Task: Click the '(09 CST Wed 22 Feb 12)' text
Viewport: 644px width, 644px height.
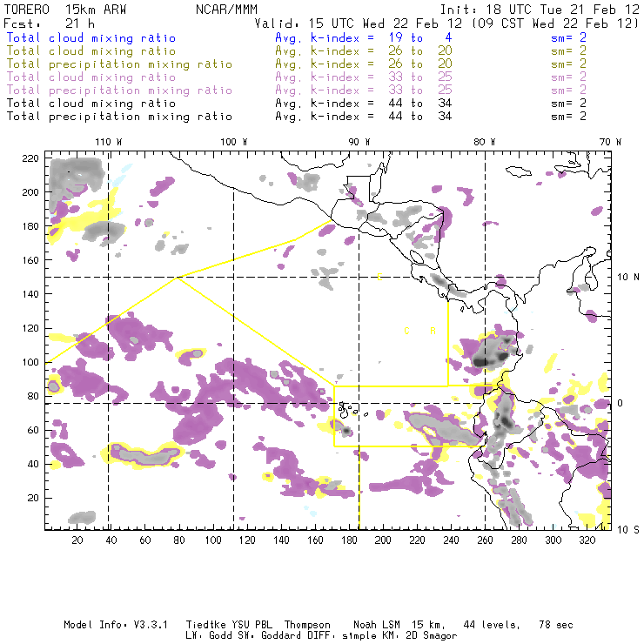Action: [x=555, y=23]
